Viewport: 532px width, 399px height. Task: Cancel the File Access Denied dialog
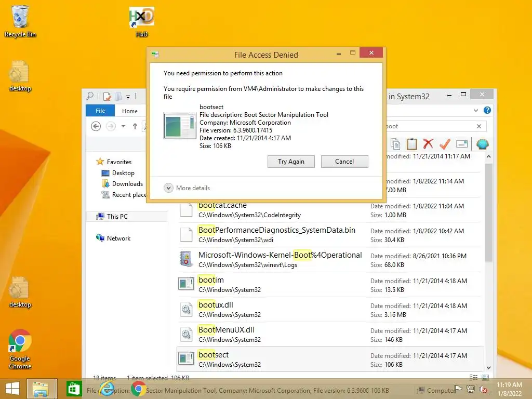tap(344, 162)
